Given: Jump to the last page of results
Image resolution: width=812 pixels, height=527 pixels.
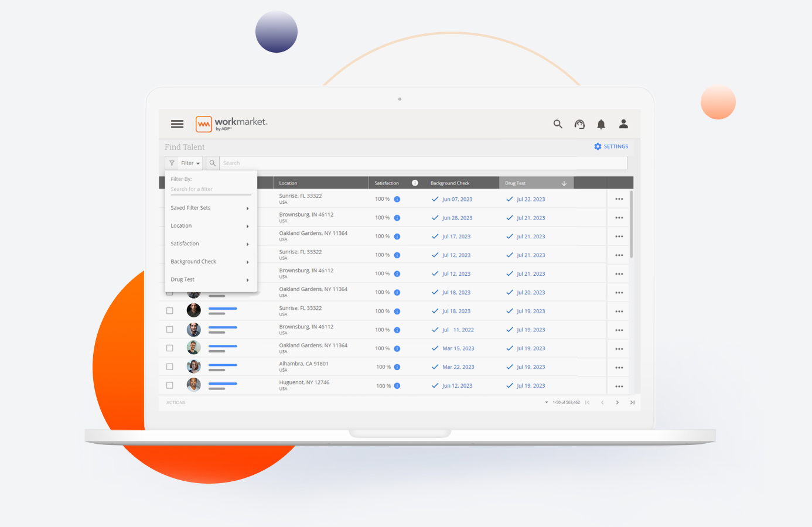Looking at the screenshot, I should pos(632,403).
